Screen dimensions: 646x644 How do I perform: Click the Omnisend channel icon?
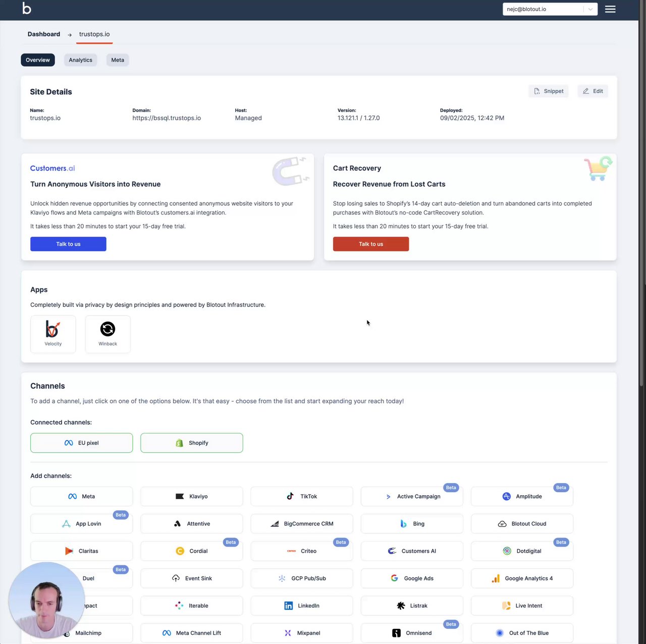tap(397, 633)
